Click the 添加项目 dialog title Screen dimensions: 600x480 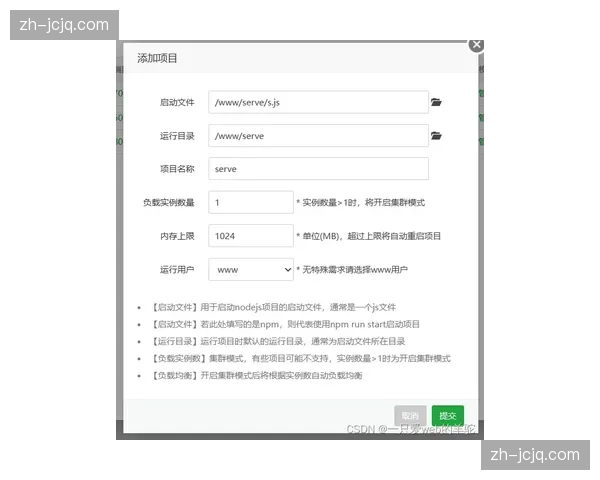157,58
